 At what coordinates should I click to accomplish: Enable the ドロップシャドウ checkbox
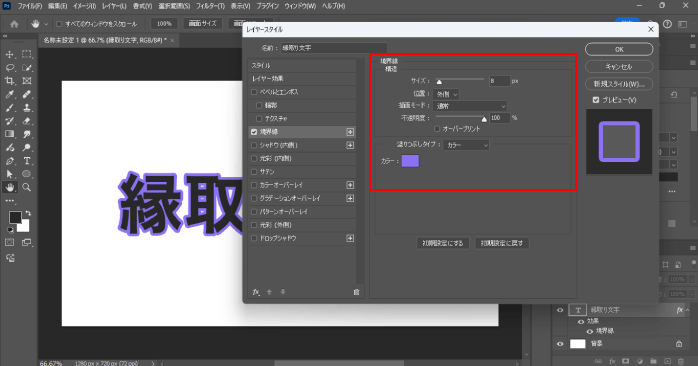tap(254, 238)
